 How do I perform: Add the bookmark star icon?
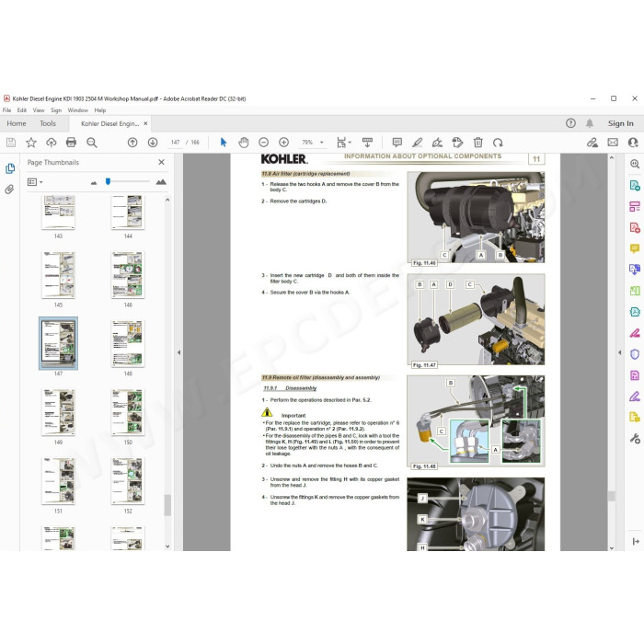31,143
